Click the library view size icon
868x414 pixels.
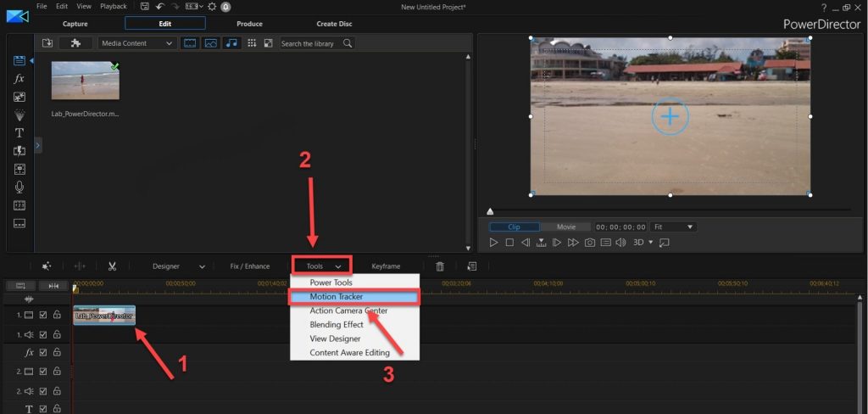[x=268, y=43]
